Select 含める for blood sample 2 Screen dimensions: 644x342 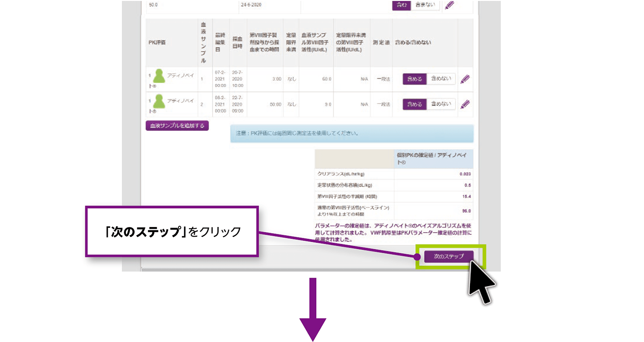click(414, 104)
